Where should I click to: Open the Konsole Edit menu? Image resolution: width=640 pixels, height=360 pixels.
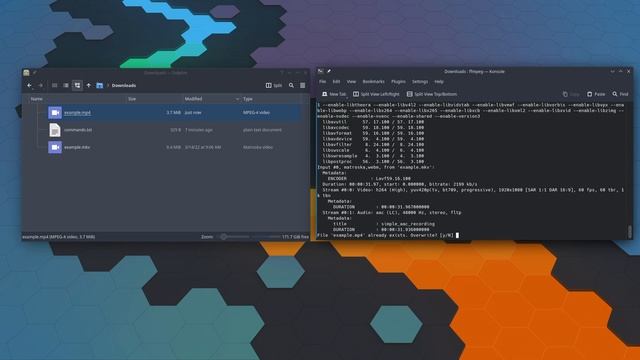(x=336, y=82)
